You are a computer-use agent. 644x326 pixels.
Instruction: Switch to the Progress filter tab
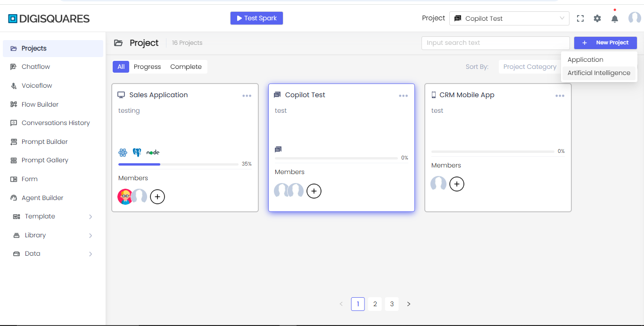click(x=147, y=67)
